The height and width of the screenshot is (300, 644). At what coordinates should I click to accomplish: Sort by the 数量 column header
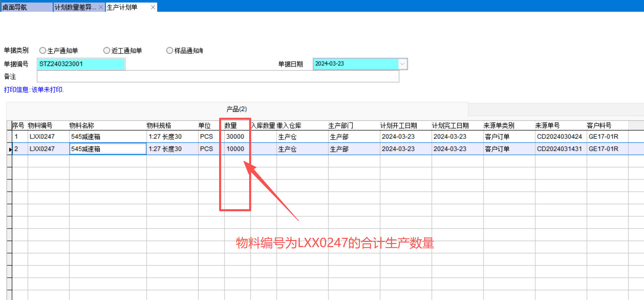pos(231,126)
